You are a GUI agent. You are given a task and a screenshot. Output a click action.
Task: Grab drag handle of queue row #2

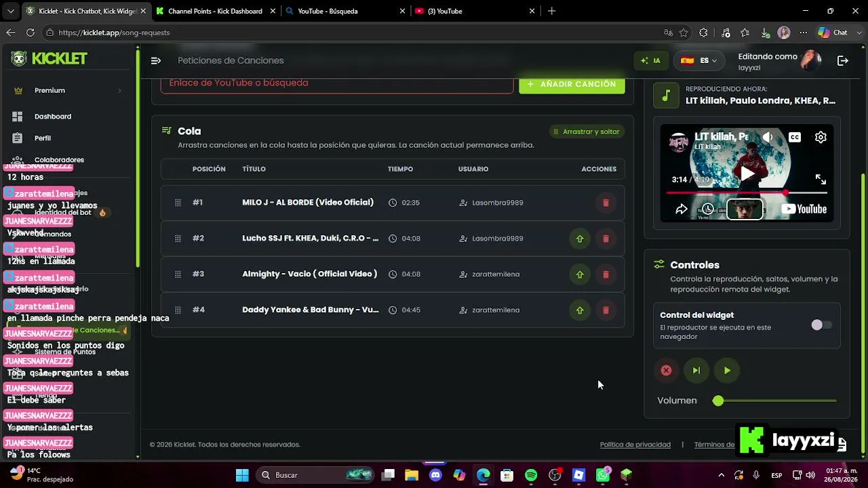point(178,239)
